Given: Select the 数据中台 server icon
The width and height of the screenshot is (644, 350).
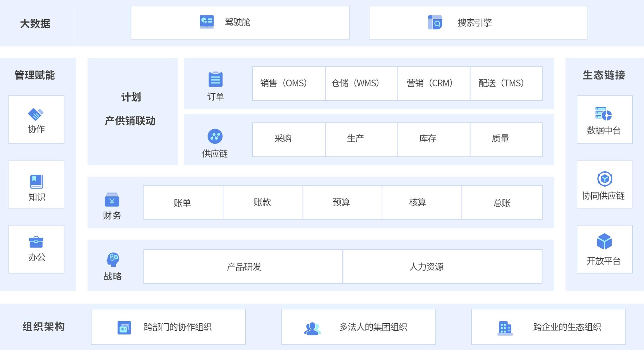Looking at the screenshot, I should tap(604, 114).
